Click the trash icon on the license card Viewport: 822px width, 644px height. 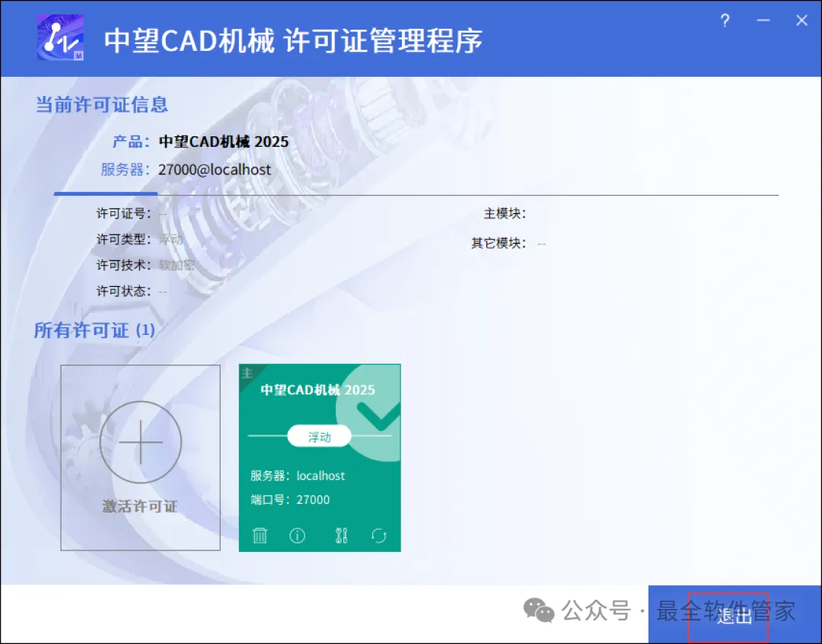coord(260,535)
